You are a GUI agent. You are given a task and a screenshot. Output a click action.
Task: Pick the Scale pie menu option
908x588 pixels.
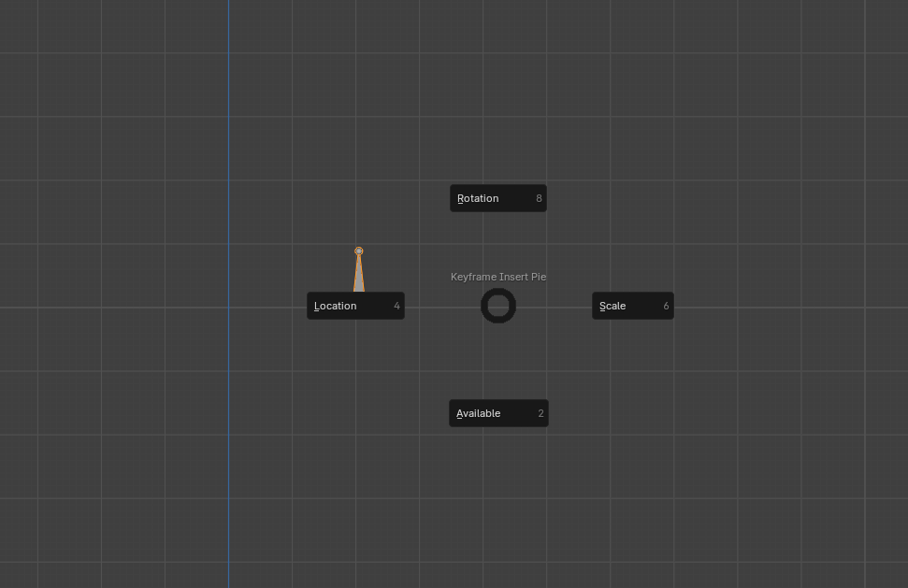(632, 306)
